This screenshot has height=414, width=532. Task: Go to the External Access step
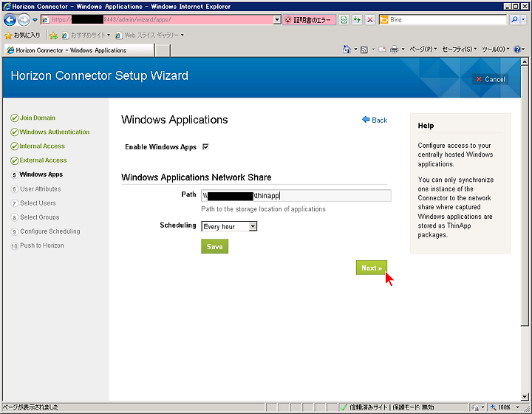(43, 160)
